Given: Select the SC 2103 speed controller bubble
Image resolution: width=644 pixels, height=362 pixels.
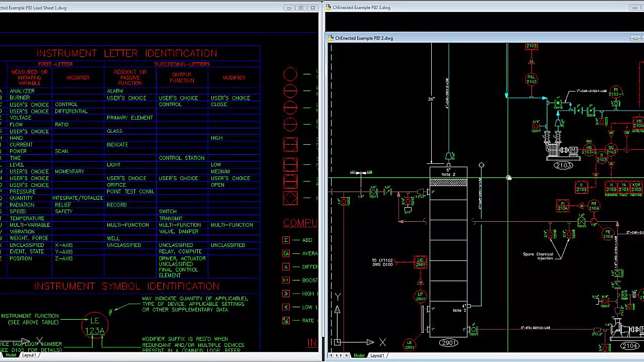Looking at the screenshot, I should point(611,149).
